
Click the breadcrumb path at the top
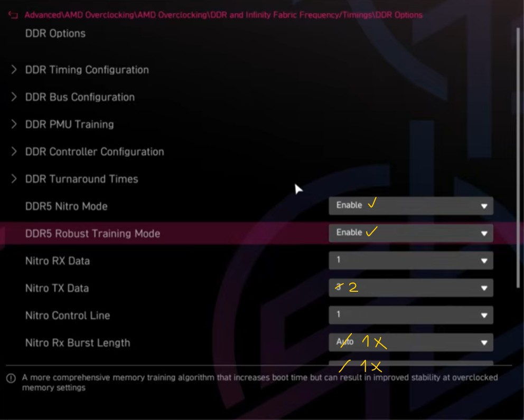(x=223, y=15)
